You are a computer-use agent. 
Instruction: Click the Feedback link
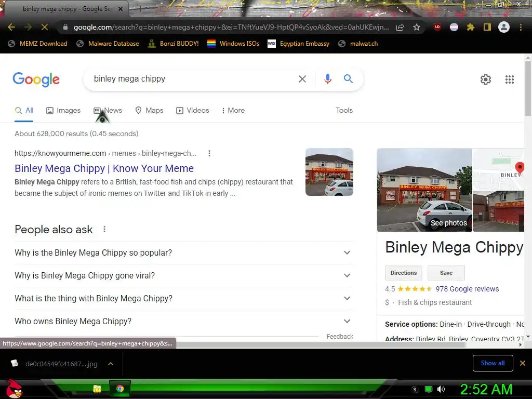click(x=340, y=336)
